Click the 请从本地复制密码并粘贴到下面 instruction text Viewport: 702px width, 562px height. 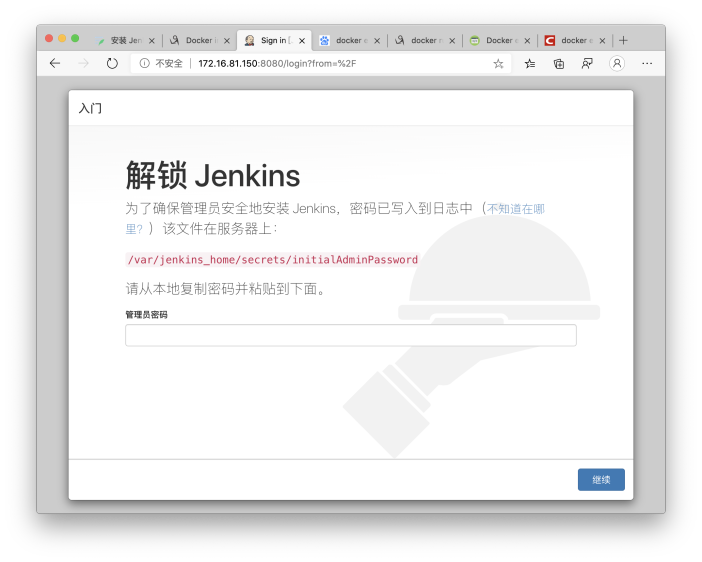click(x=225, y=289)
